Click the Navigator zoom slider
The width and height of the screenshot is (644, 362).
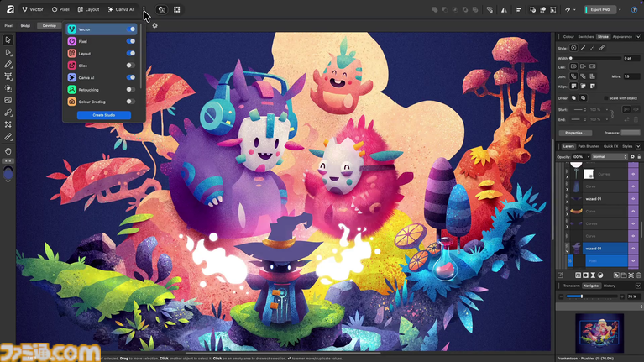coord(582,296)
